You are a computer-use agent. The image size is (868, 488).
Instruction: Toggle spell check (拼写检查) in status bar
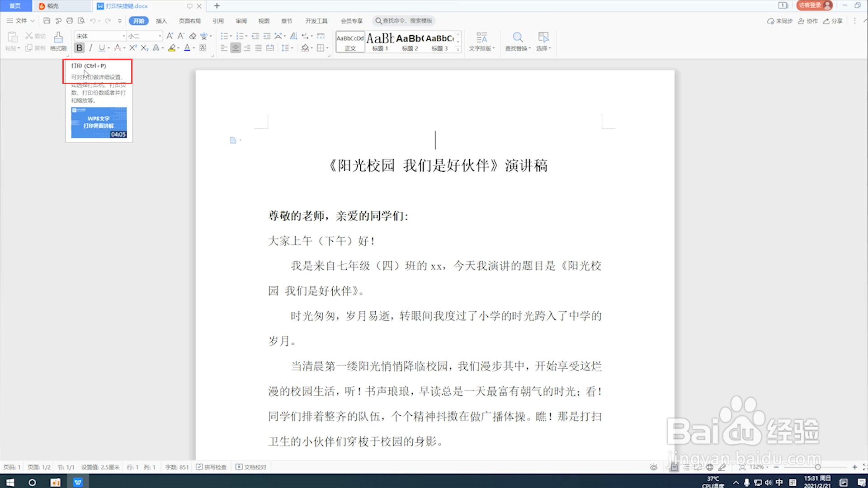pyautogui.click(x=211, y=467)
